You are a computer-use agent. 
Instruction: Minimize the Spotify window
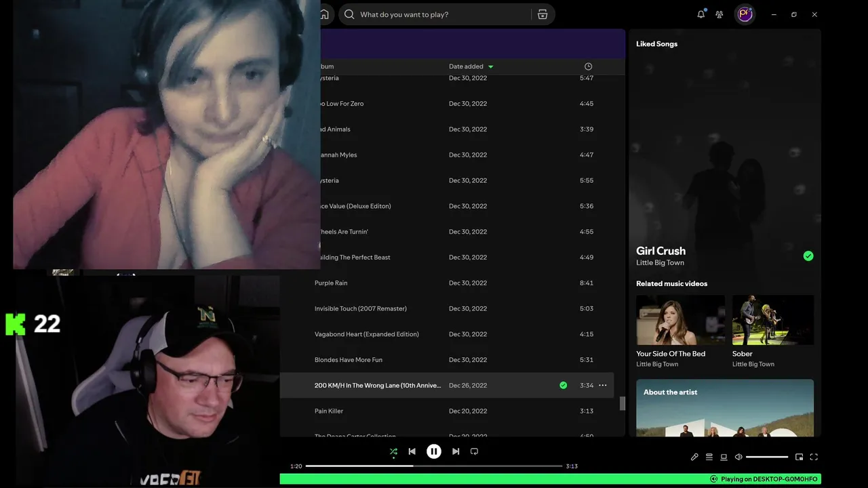(x=774, y=14)
